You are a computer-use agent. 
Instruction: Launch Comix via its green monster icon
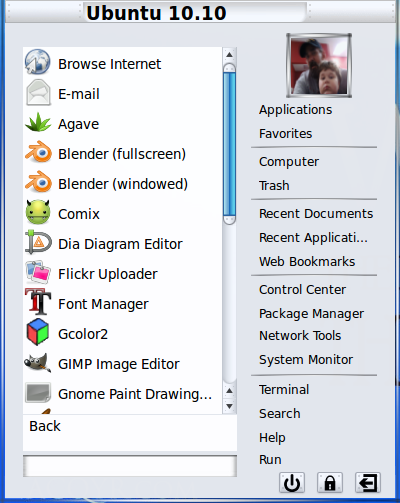coord(38,212)
